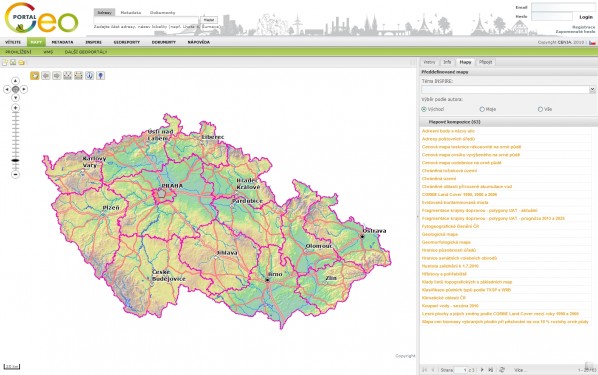The image size is (598, 375).
Task: Open the Více... paging menu
Action: pos(519,370)
